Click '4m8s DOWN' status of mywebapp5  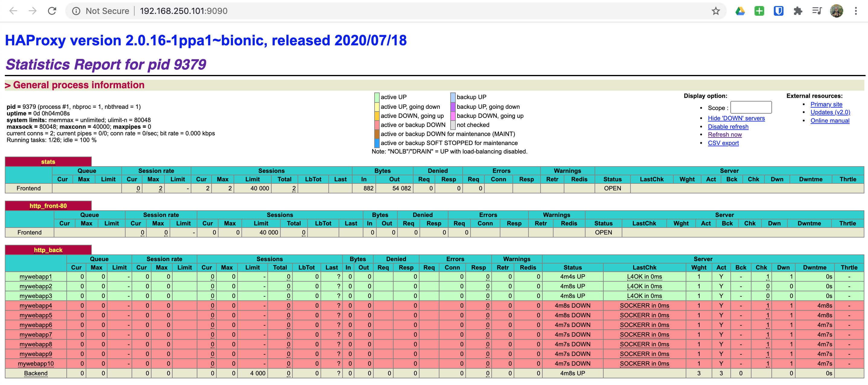(573, 315)
